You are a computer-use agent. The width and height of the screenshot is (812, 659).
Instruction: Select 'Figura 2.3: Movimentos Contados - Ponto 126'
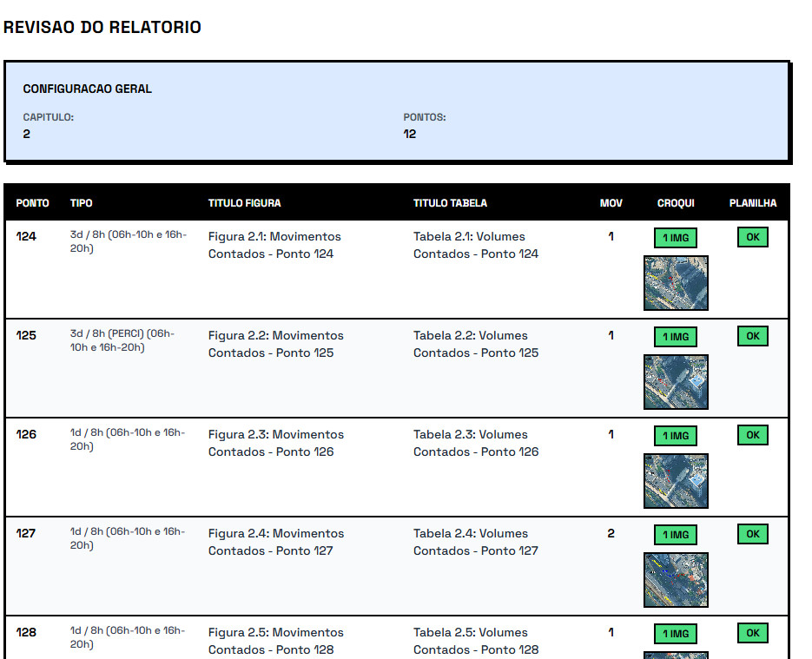click(x=276, y=443)
